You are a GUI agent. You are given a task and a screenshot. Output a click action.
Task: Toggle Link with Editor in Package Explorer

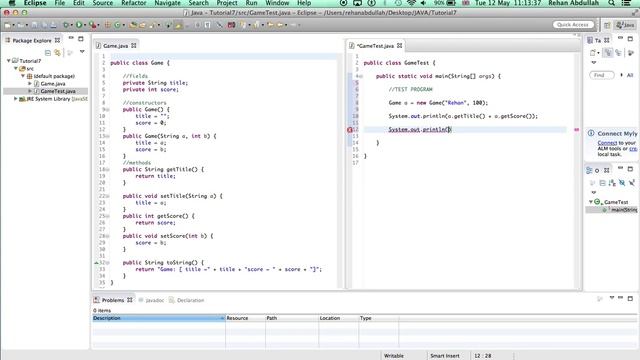click(x=57, y=53)
